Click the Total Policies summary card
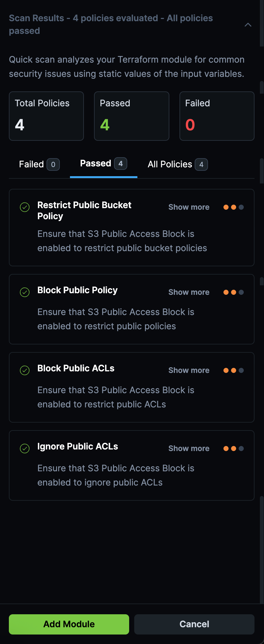Image resolution: width=264 pixels, height=644 pixels. 46,116
